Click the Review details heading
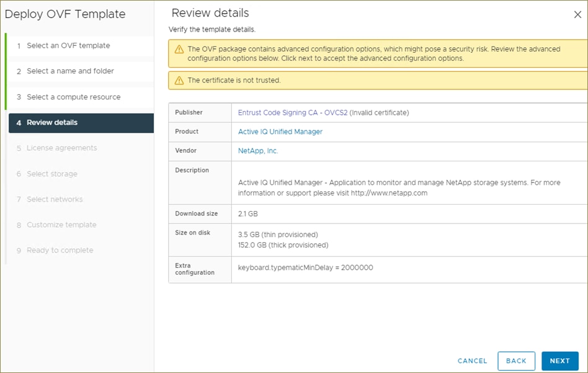The width and height of the screenshot is (588, 373). [x=210, y=13]
